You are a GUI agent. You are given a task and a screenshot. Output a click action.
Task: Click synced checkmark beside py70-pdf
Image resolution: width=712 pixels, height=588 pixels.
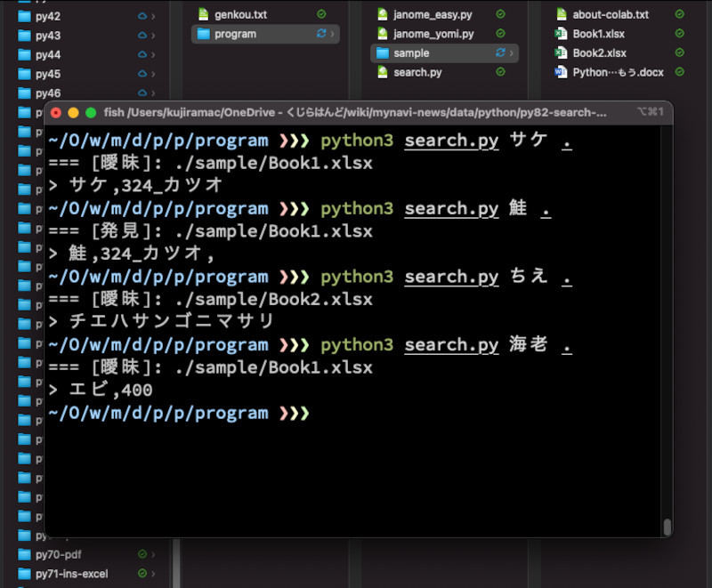click(x=142, y=554)
